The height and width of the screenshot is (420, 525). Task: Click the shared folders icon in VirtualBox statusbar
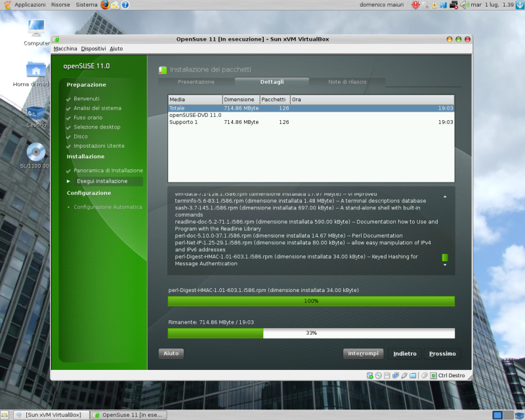[x=413, y=375]
